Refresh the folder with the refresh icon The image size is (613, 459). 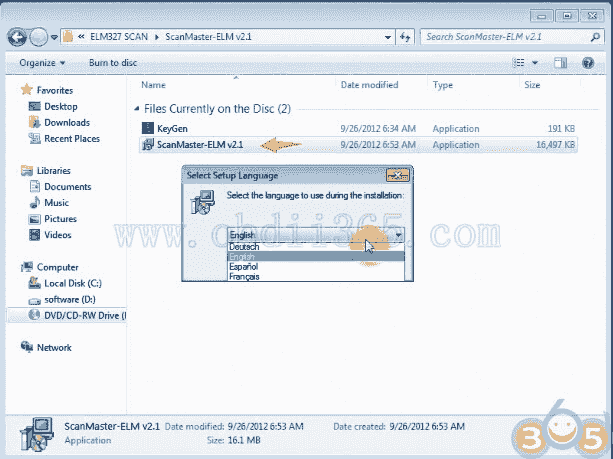[405, 38]
